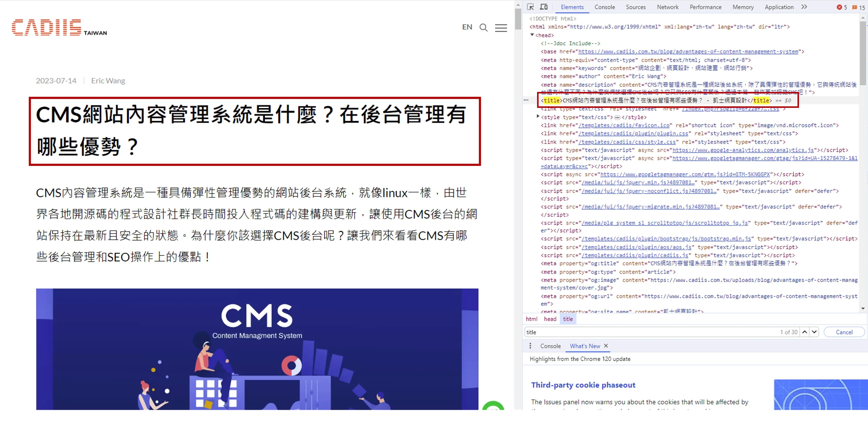Open the Network tab
Screen dimensions: 868x429
point(668,7)
